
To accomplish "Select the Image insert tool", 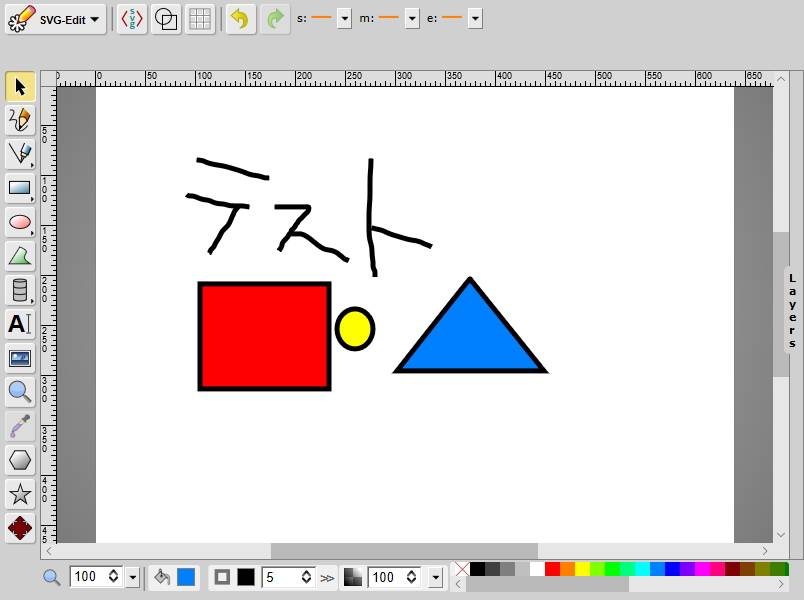I will tap(20, 358).
